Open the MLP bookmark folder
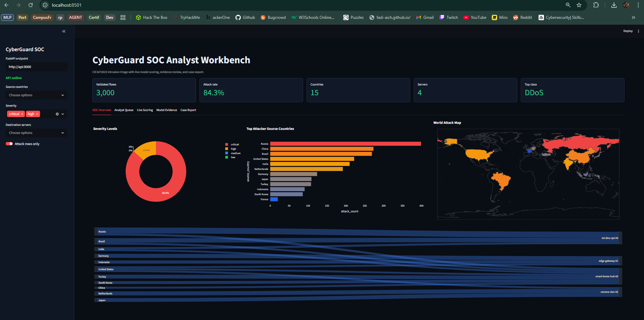 7,17
